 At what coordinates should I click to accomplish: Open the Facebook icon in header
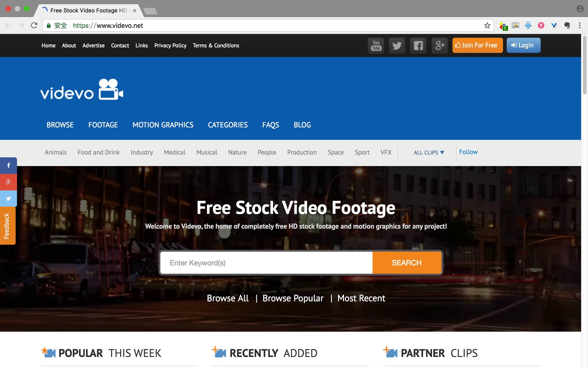(418, 46)
